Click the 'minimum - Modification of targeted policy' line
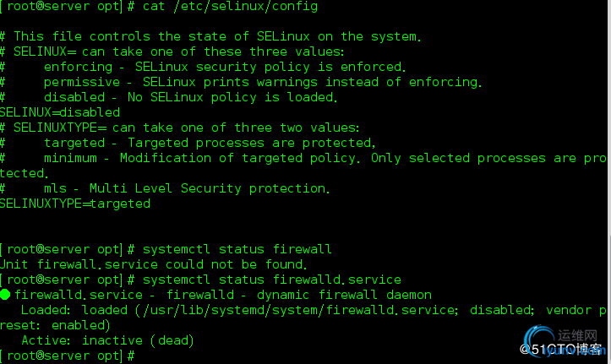611x364 pixels. point(303,166)
